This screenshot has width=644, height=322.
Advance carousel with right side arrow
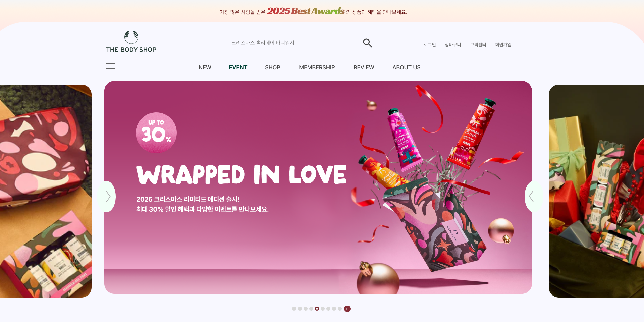(533, 197)
